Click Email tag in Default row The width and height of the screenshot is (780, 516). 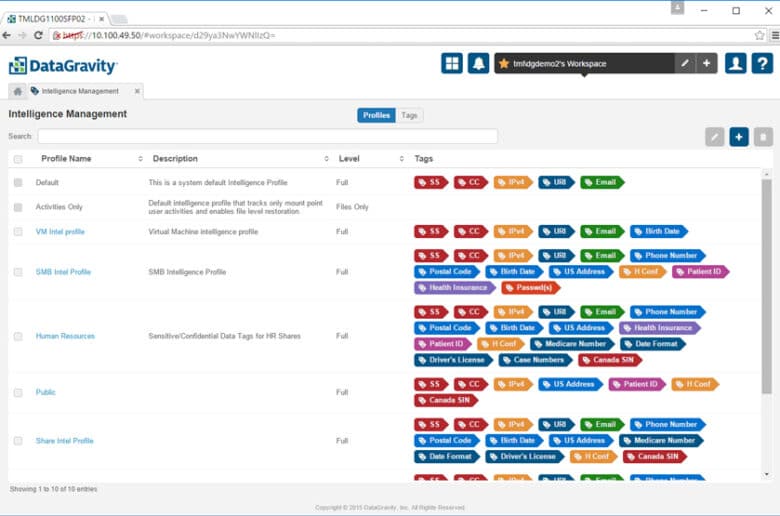coord(602,182)
